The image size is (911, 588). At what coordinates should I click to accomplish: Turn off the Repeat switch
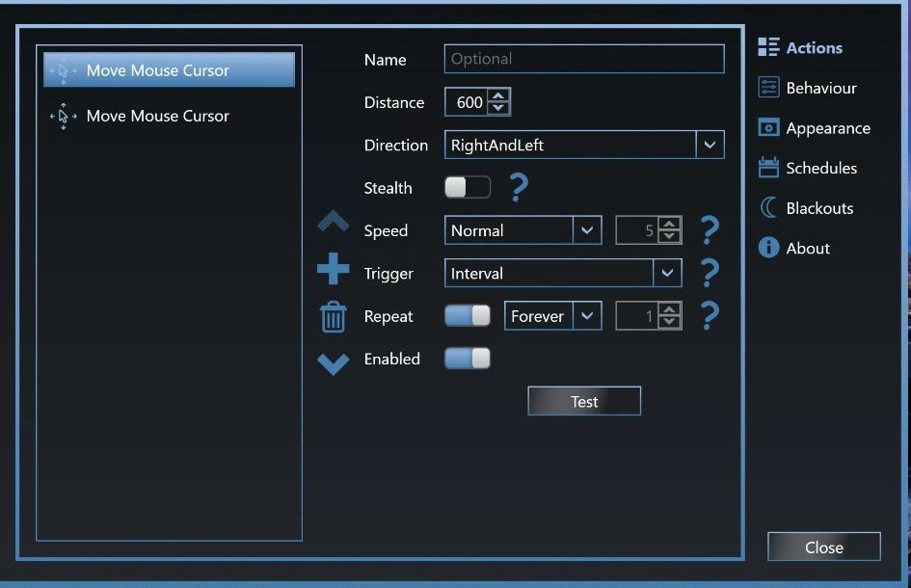tap(468, 315)
